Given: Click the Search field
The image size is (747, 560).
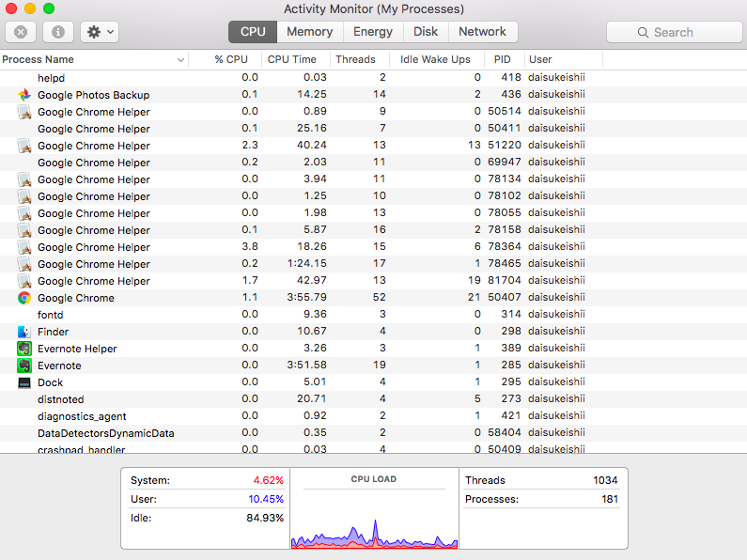Looking at the screenshot, I should [674, 32].
